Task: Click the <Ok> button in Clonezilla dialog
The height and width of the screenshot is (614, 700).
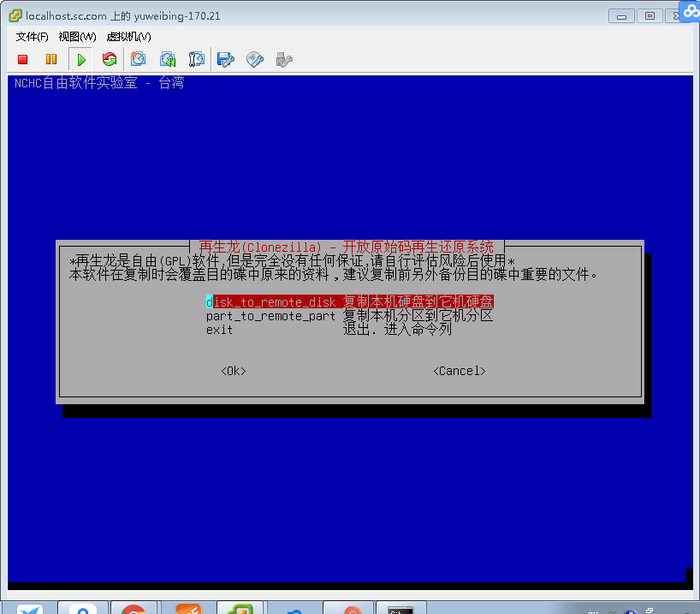Action: (234, 371)
